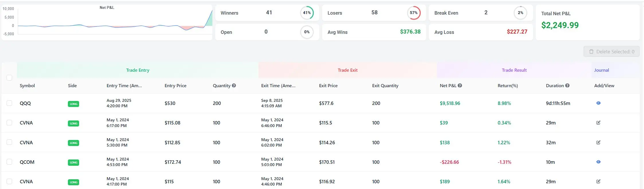Viewport: 644px width, 189px height.
Task: Switch to the Journal column section
Action: tap(601, 70)
